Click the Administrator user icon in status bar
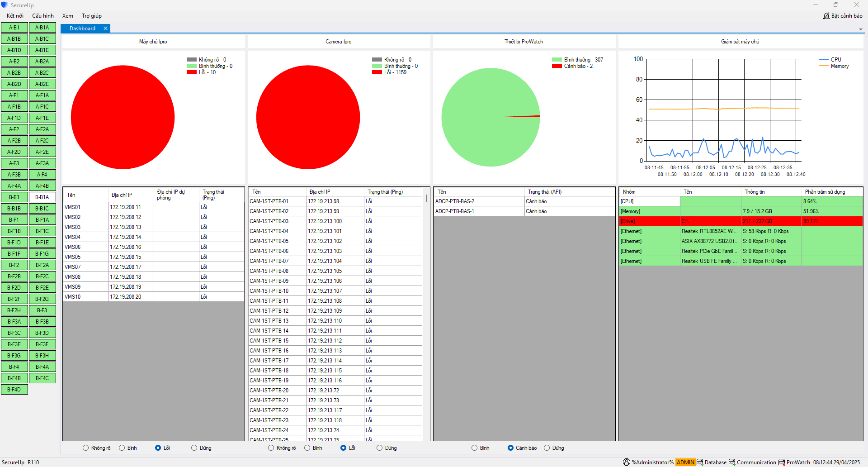 click(626, 462)
